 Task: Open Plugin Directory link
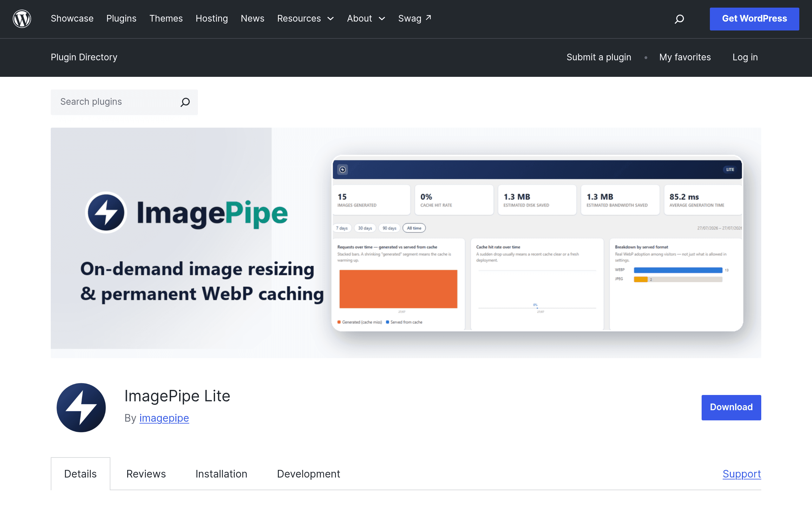84,57
